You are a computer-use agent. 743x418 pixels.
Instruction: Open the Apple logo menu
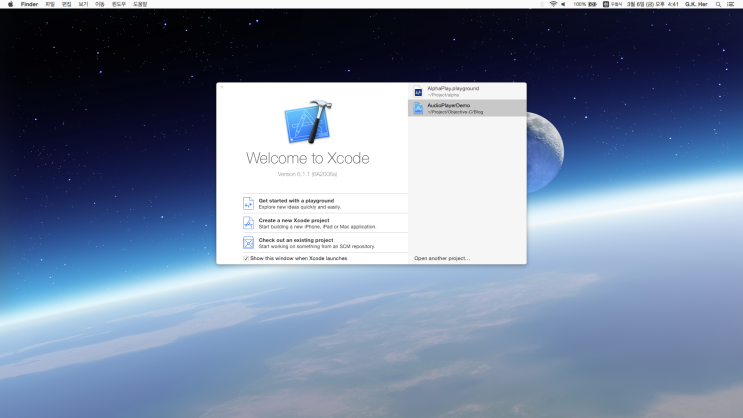(11, 4)
